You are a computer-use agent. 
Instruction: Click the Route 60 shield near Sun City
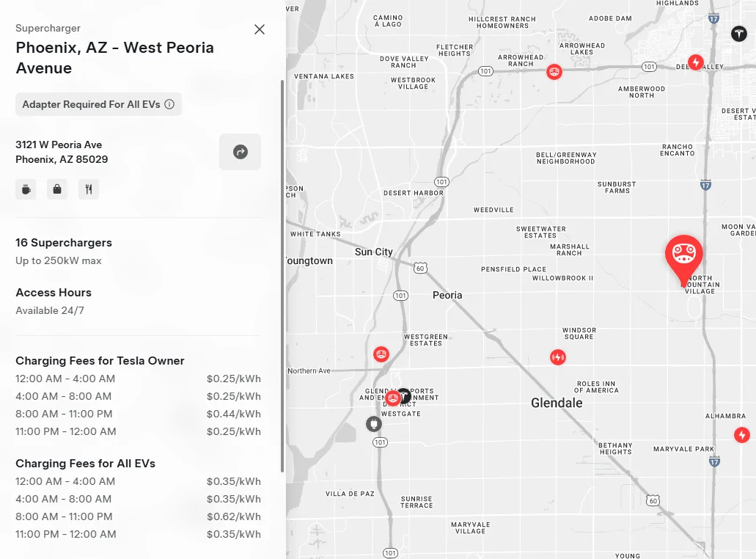(420, 268)
